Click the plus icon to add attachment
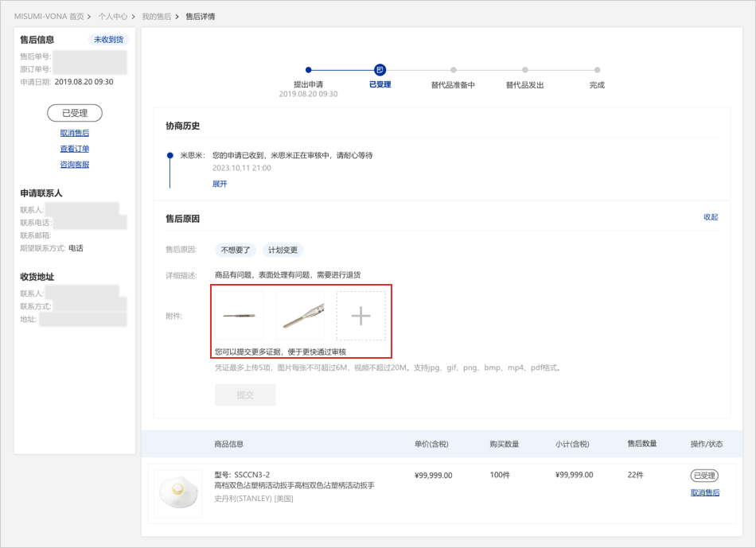The height and width of the screenshot is (548, 756). point(360,316)
